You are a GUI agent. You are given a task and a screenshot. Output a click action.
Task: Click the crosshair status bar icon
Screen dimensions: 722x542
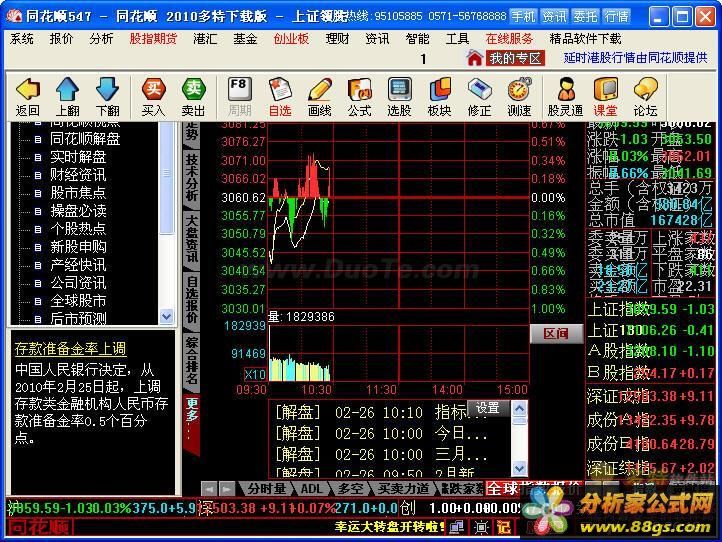481,527
